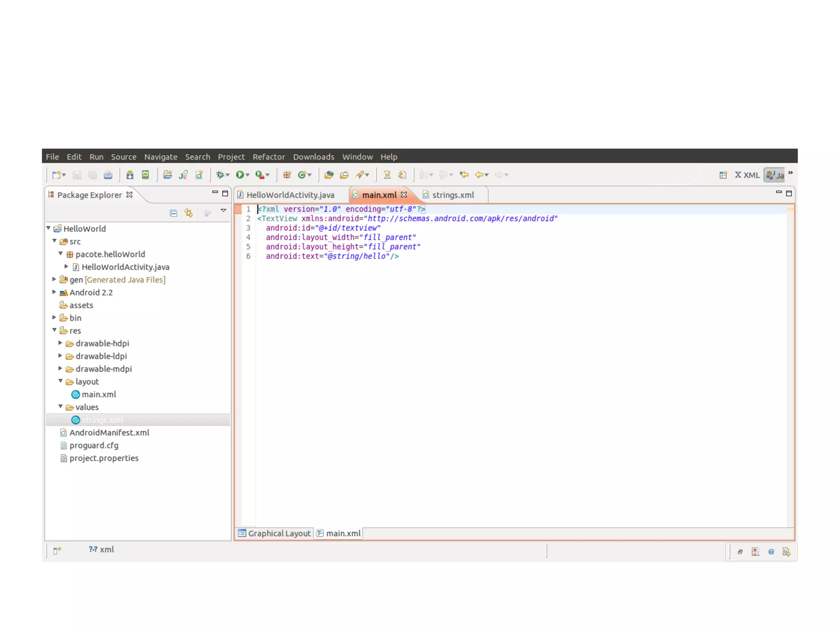Image resolution: width=840 pixels, height=630 pixels.
Task: Expand the gen Generated Java Files folder
Action: 54,279
